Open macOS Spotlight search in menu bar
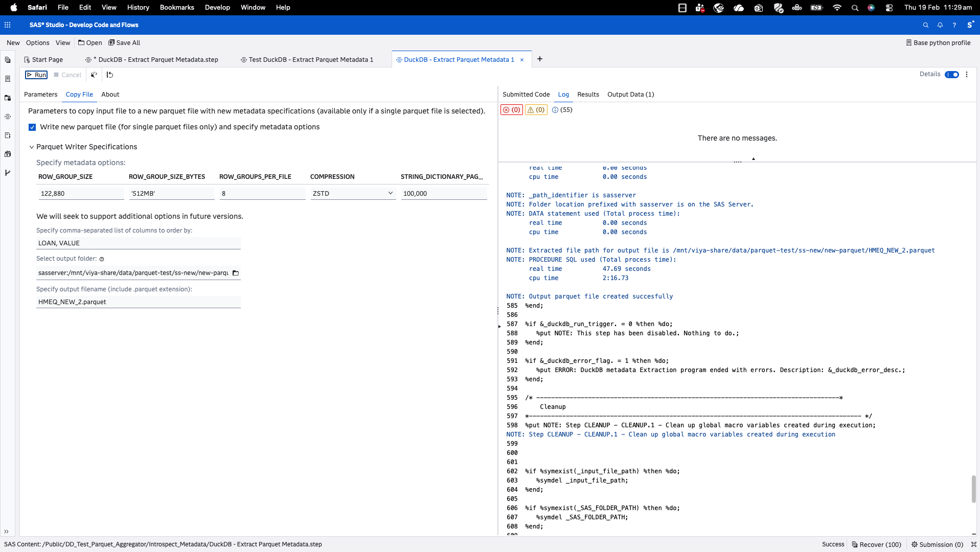This screenshot has height=552, width=980. [855, 8]
